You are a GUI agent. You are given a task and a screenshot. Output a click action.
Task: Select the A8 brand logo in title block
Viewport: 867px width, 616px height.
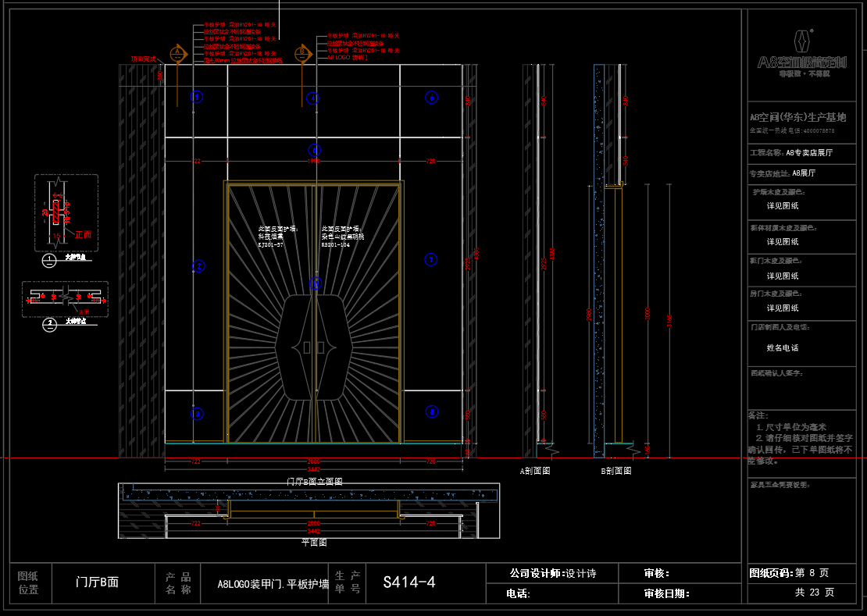pyautogui.click(x=801, y=53)
